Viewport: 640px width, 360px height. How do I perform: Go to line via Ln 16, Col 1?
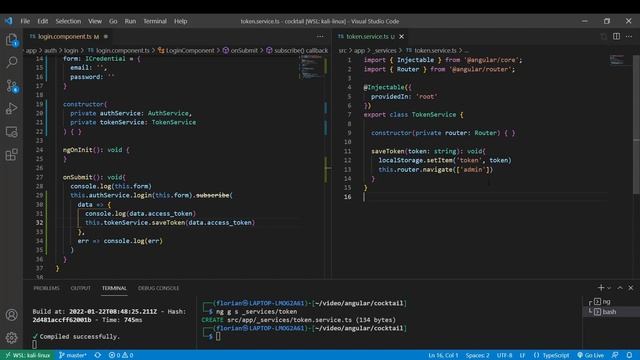click(443, 355)
